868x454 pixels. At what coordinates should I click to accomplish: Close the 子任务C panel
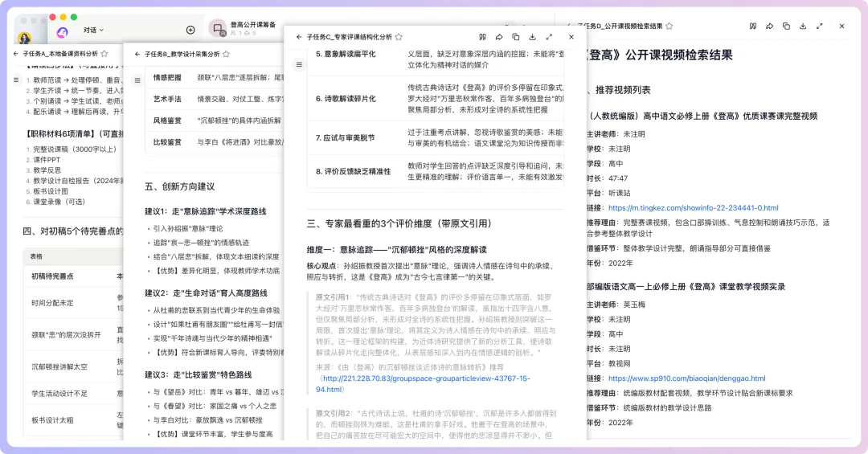571,37
